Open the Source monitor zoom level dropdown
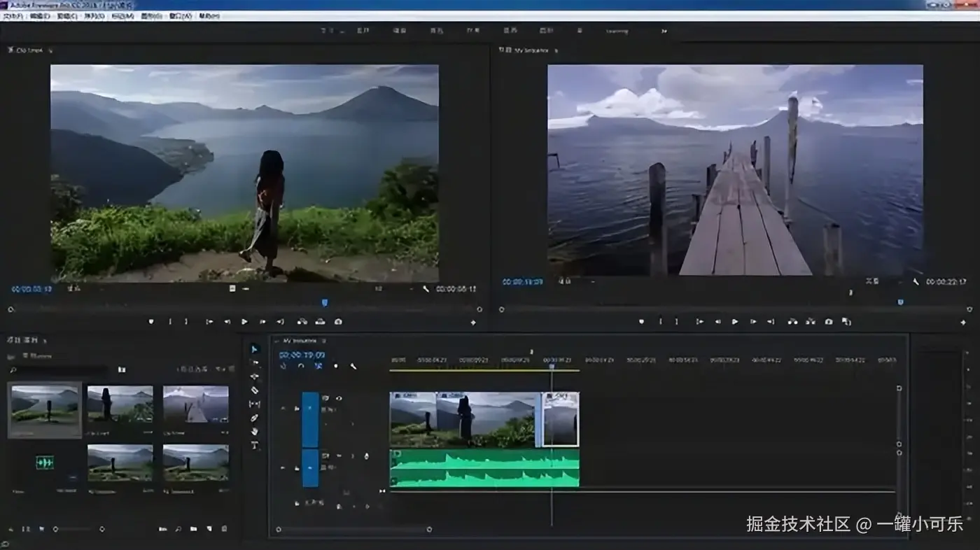Image resolution: width=980 pixels, height=550 pixels. tap(75, 288)
